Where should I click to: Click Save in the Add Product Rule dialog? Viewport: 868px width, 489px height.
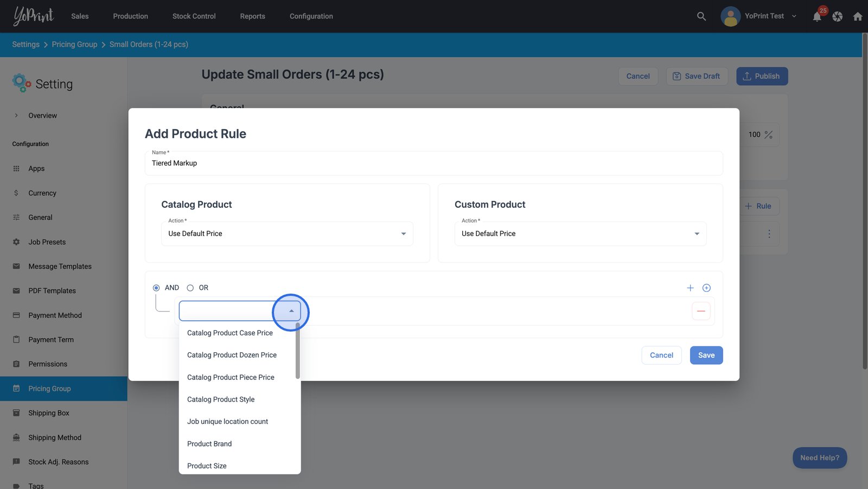pos(706,355)
